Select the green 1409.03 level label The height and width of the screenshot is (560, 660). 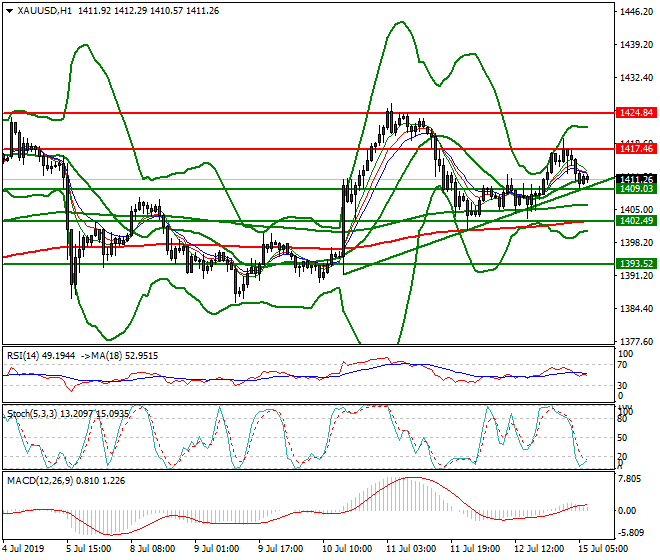click(x=636, y=189)
